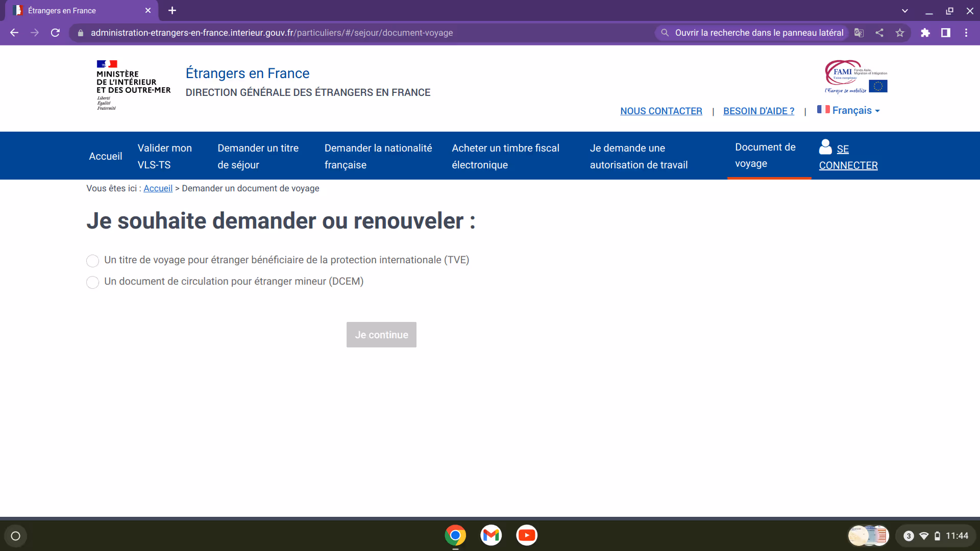Image resolution: width=980 pixels, height=551 pixels.
Task: Open Gmail from the shelf
Action: (x=491, y=535)
